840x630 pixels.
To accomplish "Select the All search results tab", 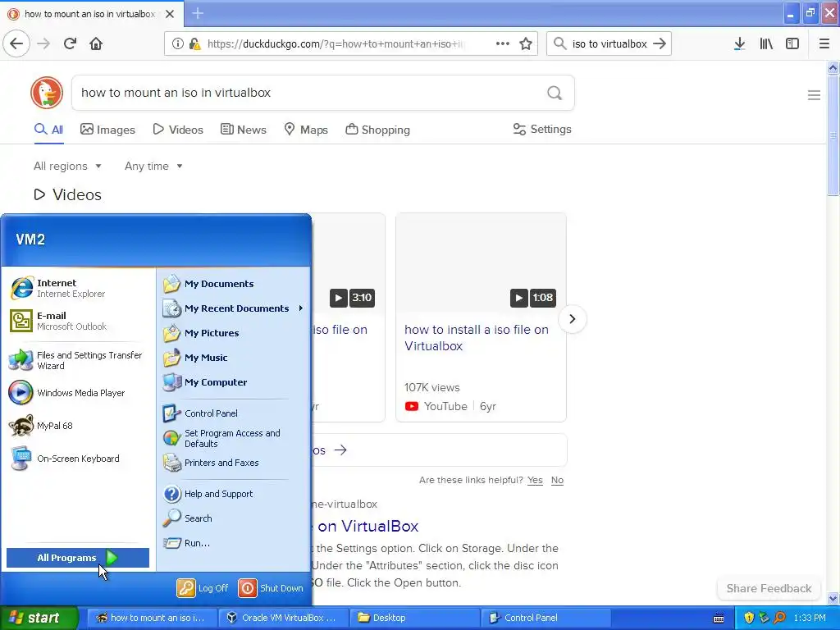I will [48, 130].
